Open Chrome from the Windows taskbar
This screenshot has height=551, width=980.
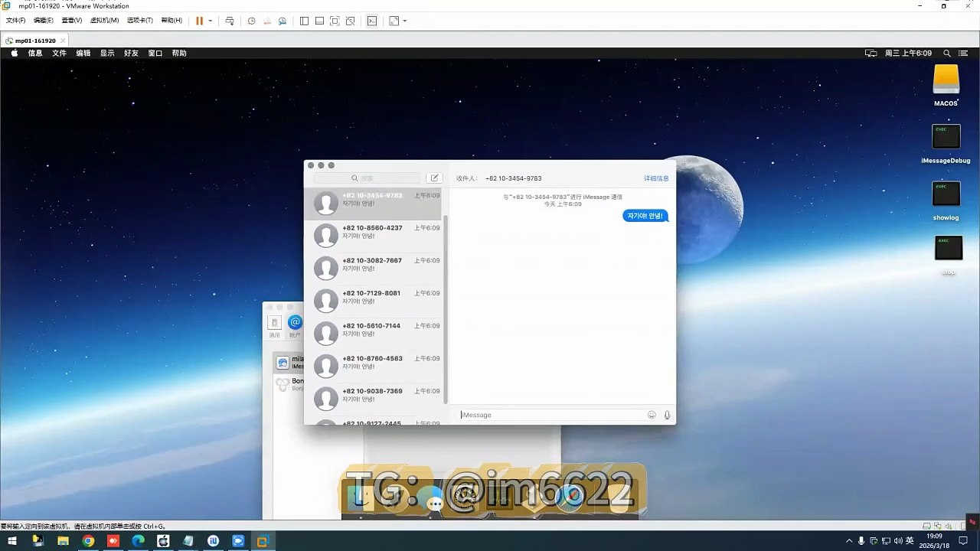click(x=88, y=541)
